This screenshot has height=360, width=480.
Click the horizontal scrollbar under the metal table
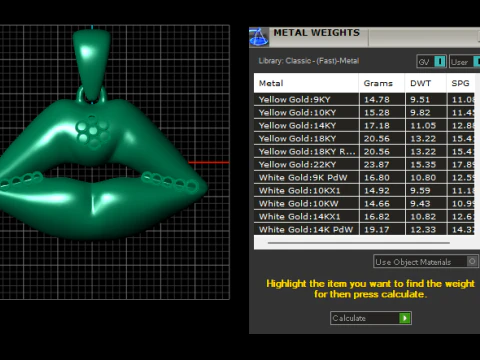click(359, 243)
